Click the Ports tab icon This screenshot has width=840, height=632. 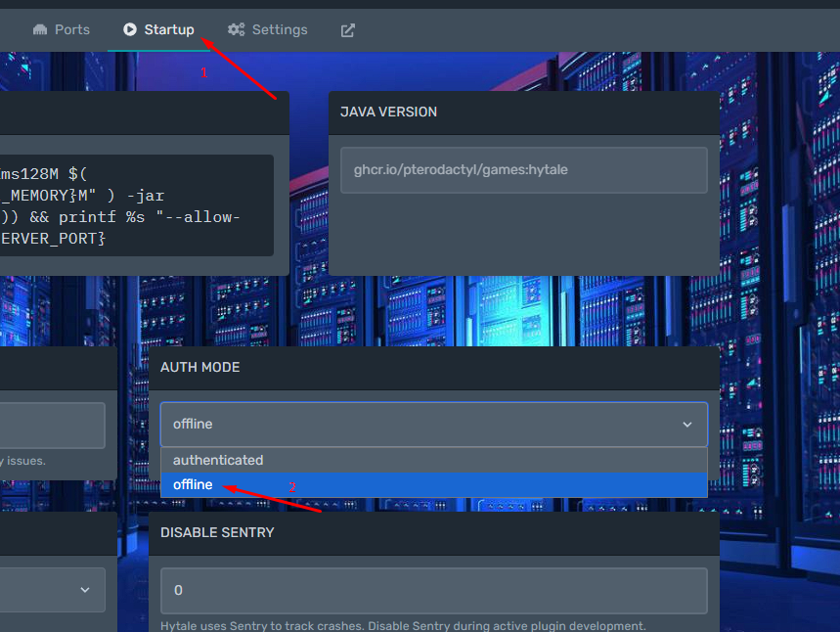click(x=40, y=30)
